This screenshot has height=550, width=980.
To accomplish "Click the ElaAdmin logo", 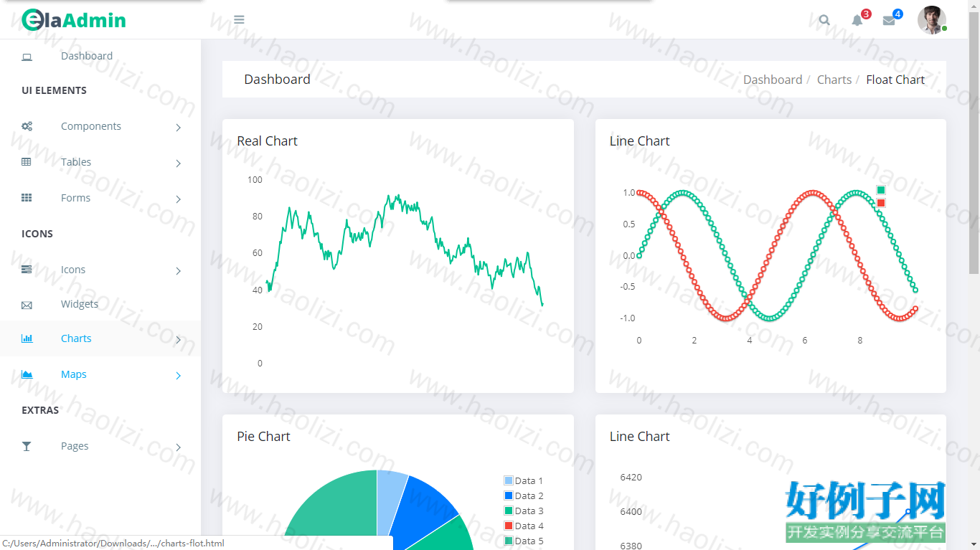I will click(x=74, y=20).
